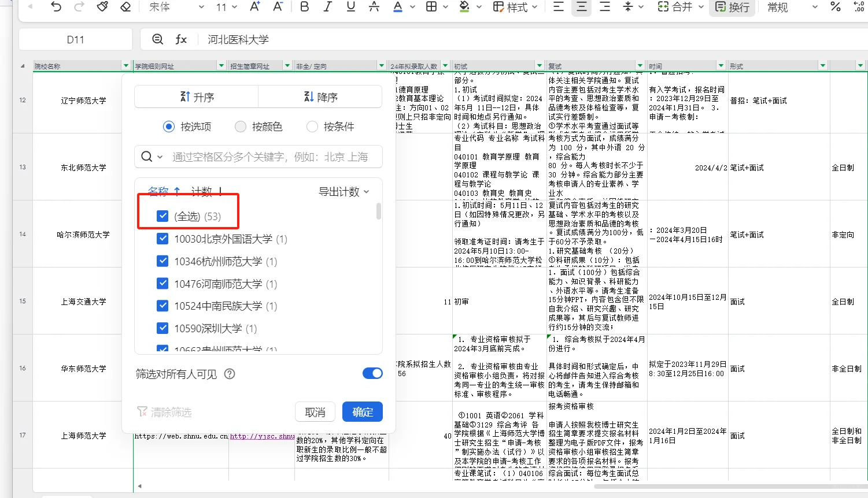Click the select-all corner triangle
868x498 pixels.
[23, 66]
